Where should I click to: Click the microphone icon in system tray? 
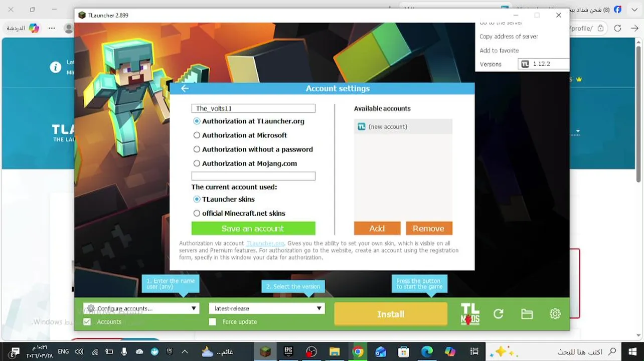point(124,352)
